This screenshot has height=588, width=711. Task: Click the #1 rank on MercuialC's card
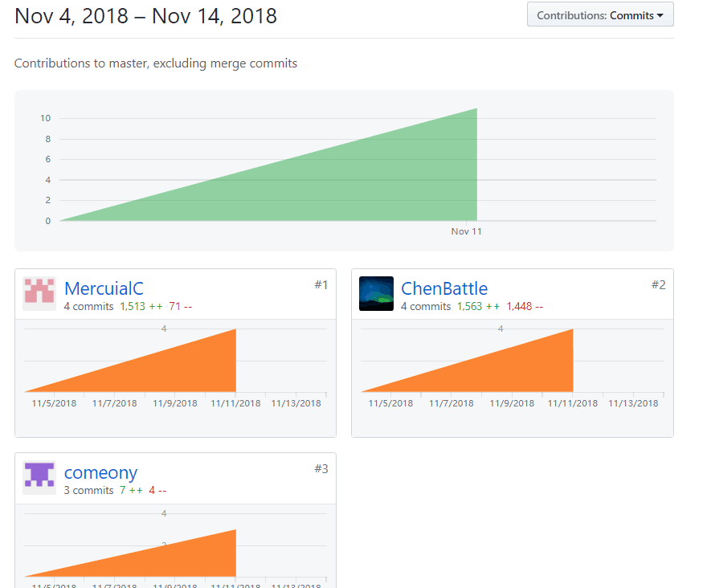click(321, 284)
